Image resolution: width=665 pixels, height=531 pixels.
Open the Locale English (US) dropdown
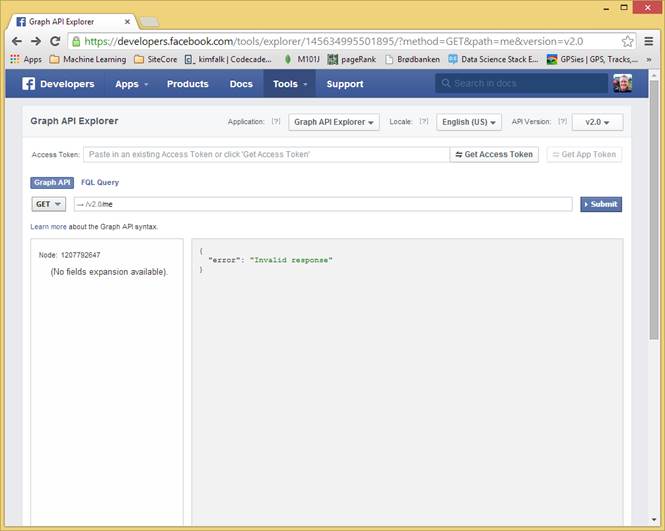tap(469, 122)
